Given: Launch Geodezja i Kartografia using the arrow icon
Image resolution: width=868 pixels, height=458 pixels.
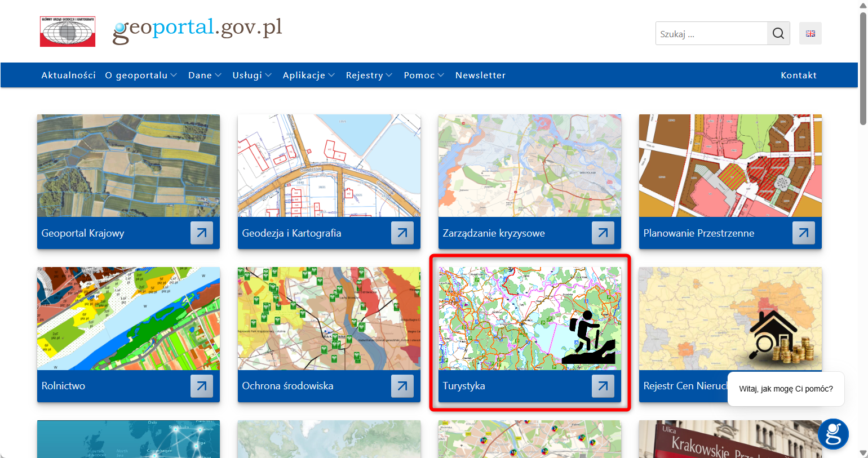Looking at the screenshot, I should [402, 233].
